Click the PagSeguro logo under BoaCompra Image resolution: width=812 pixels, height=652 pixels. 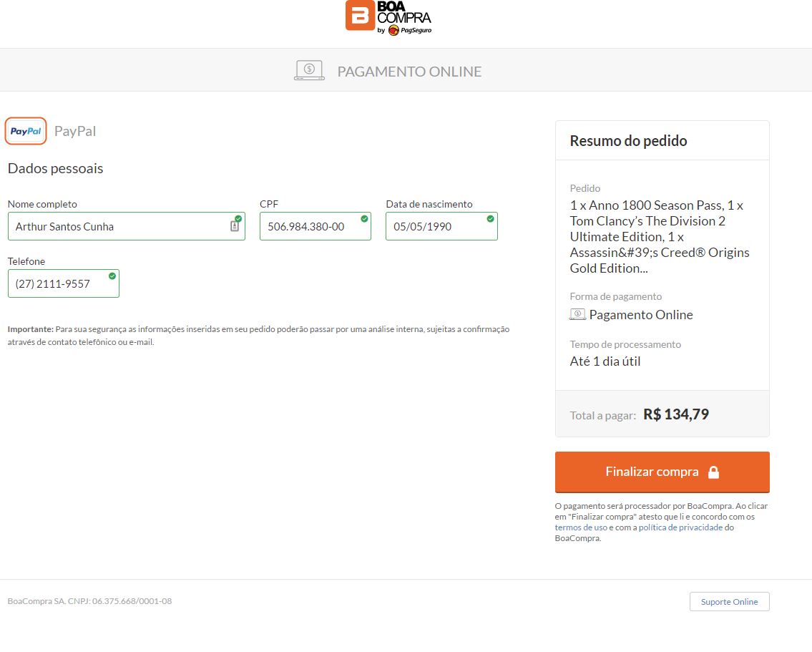[x=410, y=30]
